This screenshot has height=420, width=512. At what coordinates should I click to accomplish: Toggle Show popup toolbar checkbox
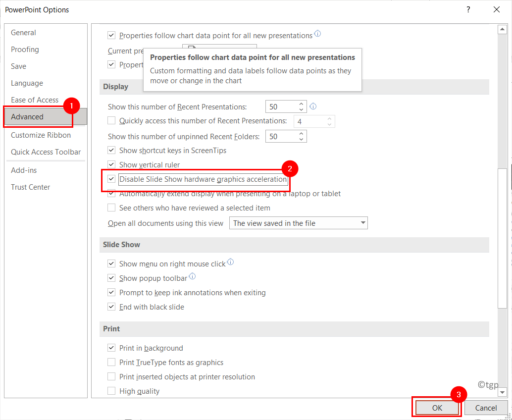coord(112,278)
